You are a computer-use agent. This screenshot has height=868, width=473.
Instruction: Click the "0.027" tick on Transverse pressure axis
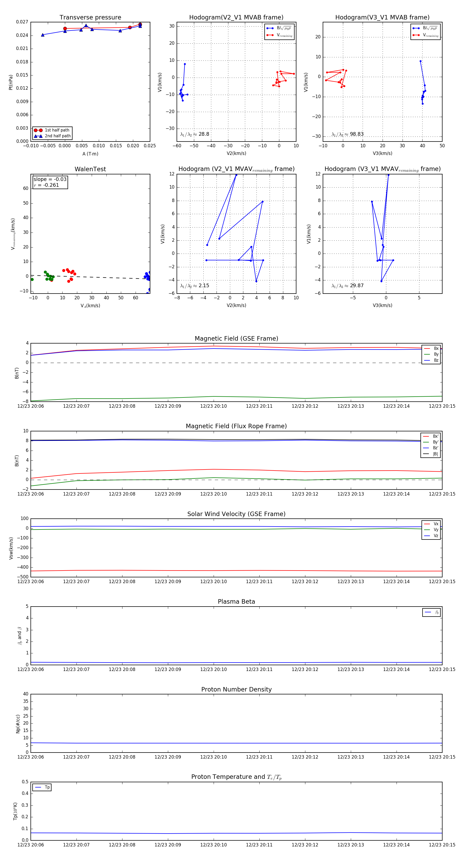(x=22, y=22)
